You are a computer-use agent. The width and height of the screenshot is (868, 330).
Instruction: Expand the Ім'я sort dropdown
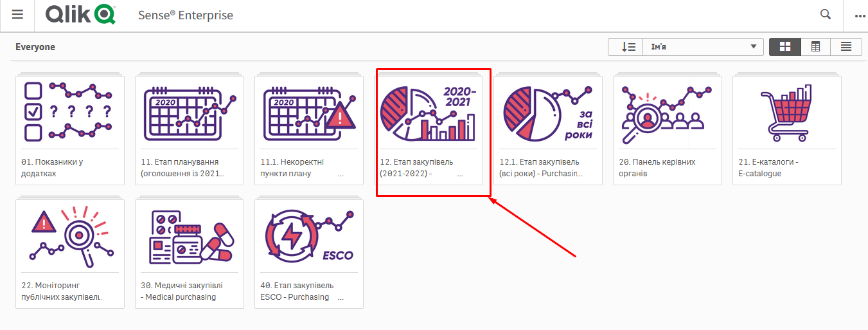pos(704,46)
